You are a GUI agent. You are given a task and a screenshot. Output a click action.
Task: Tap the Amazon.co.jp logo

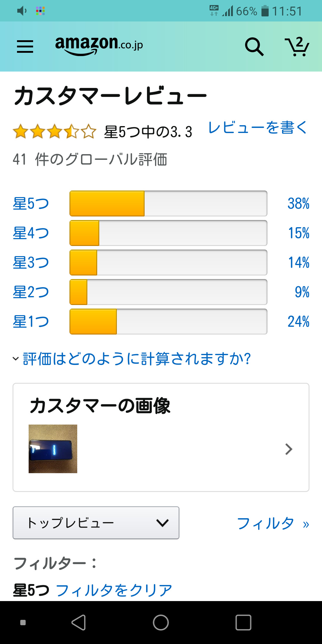(x=99, y=45)
